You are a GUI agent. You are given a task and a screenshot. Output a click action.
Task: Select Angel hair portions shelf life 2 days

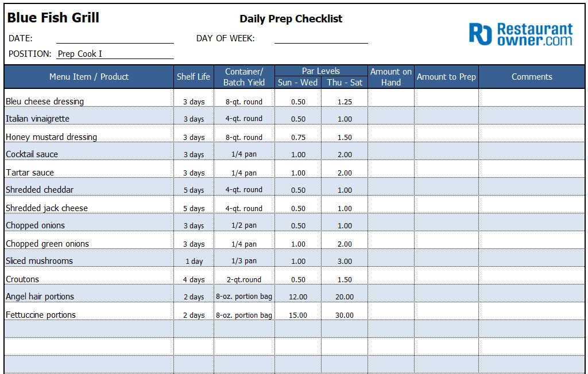[x=194, y=294]
